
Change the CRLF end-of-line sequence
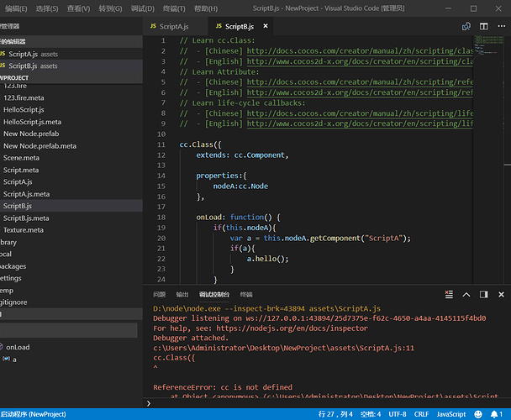(x=422, y=414)
